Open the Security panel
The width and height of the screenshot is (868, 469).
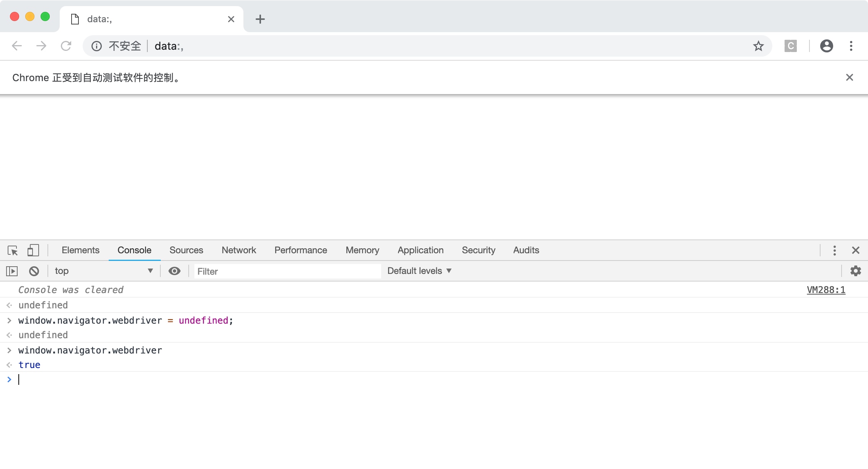tap(478, 250)
